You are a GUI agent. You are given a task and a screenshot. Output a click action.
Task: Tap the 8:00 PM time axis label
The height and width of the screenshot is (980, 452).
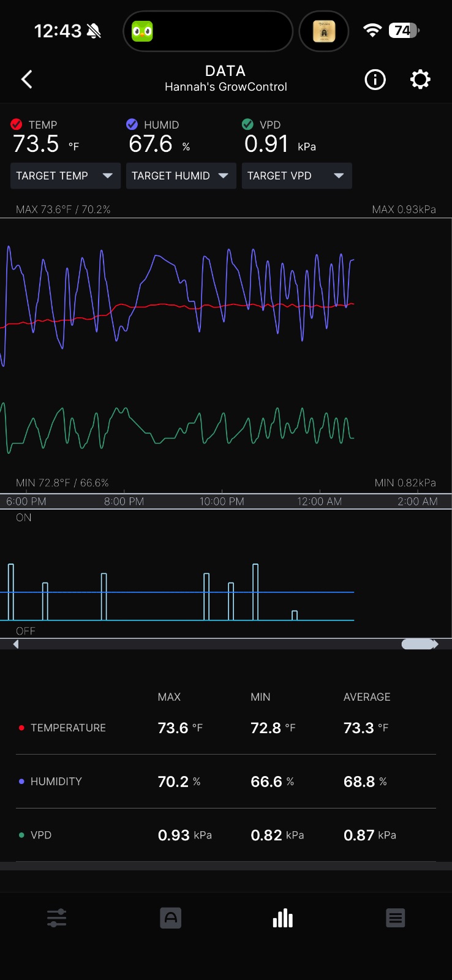(124, 502)
